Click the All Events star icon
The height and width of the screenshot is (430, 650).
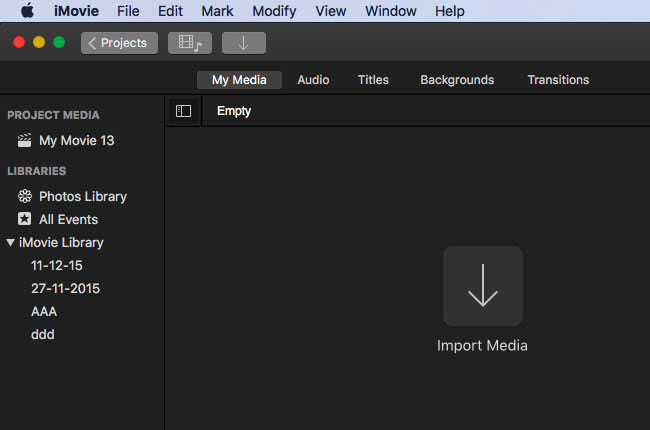pyautogui.click(x=25, y=219)
